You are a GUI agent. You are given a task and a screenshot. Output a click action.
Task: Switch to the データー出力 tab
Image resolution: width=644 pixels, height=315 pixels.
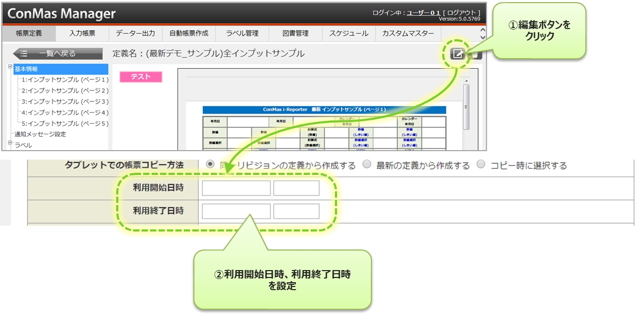click(x=135, y=33)
